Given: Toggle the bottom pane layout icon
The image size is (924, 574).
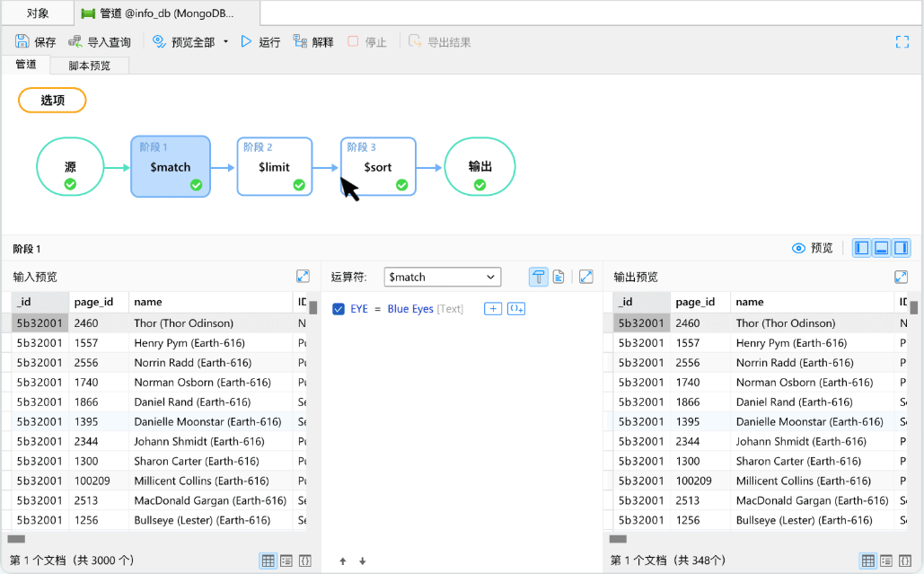Looking at the screenshot, I should coord(882,248).
